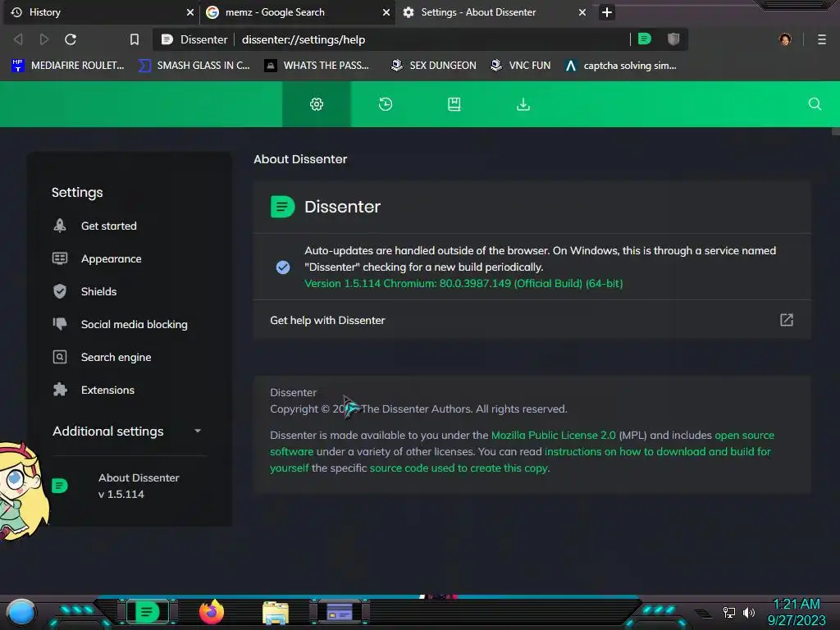Open the History clock icon in green toolbar
Image resolution: width=840 pixels, height=630 pixels.
pos(386,104)
